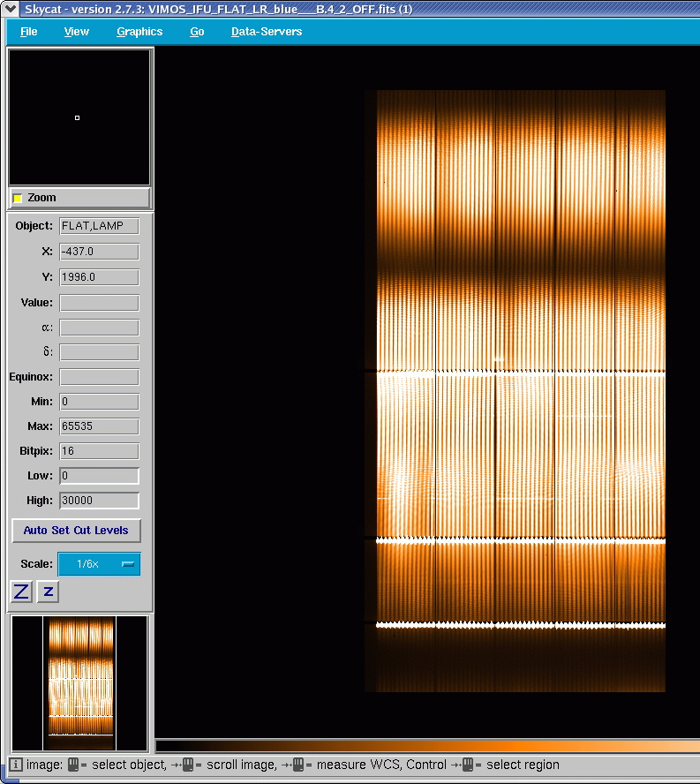Click the Bitpix field

(x=99, y=451)
